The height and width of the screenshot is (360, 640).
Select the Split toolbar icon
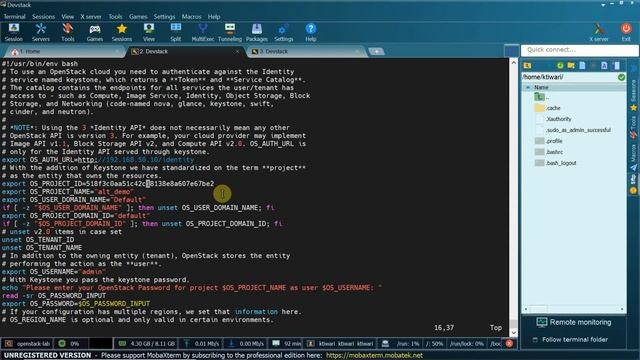click(176, 32)
